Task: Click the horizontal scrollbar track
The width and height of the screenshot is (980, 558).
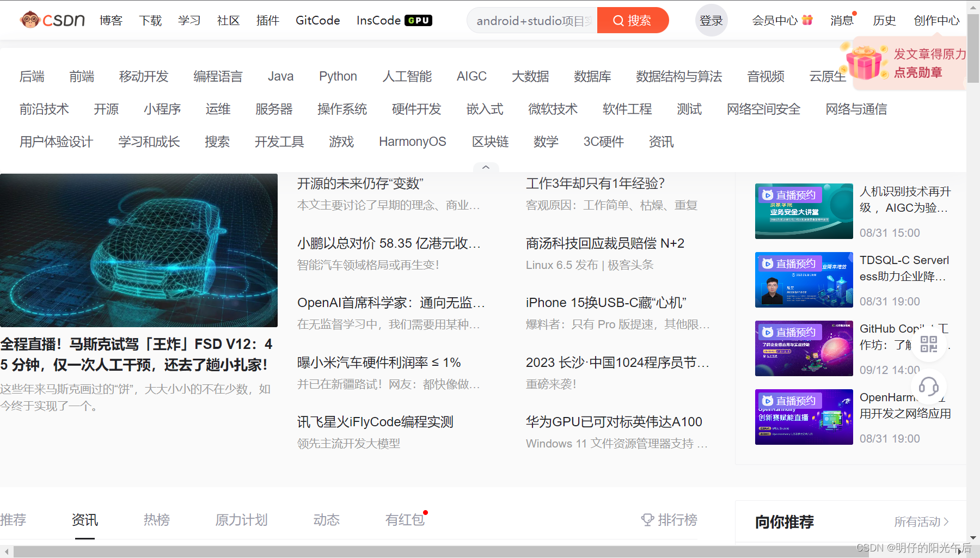Action: click(484, 551)
